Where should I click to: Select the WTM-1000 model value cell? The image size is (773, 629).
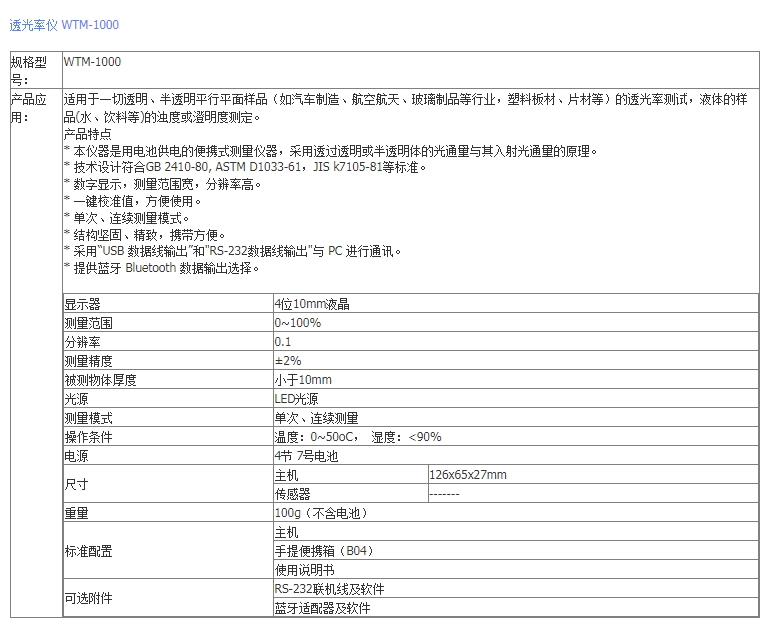click(93, 62)
